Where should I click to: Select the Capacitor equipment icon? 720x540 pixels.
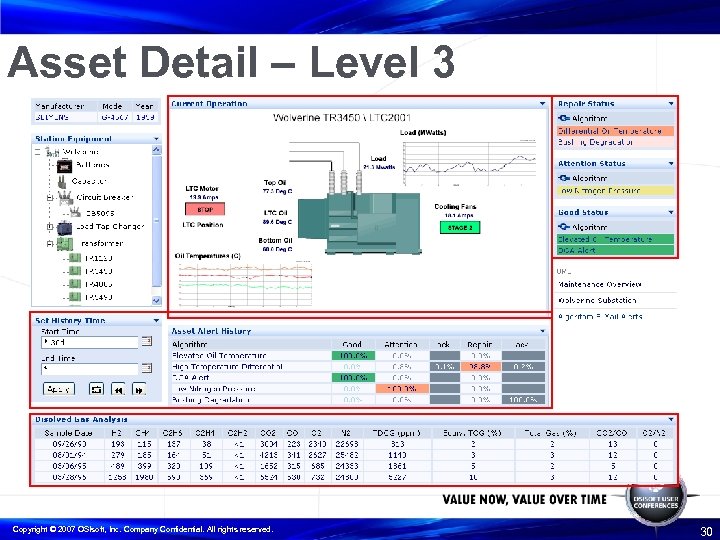pos(62,182)
